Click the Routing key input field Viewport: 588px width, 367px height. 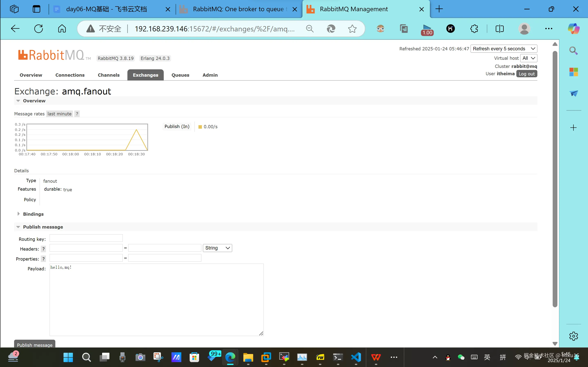click(x=86, y=238)
